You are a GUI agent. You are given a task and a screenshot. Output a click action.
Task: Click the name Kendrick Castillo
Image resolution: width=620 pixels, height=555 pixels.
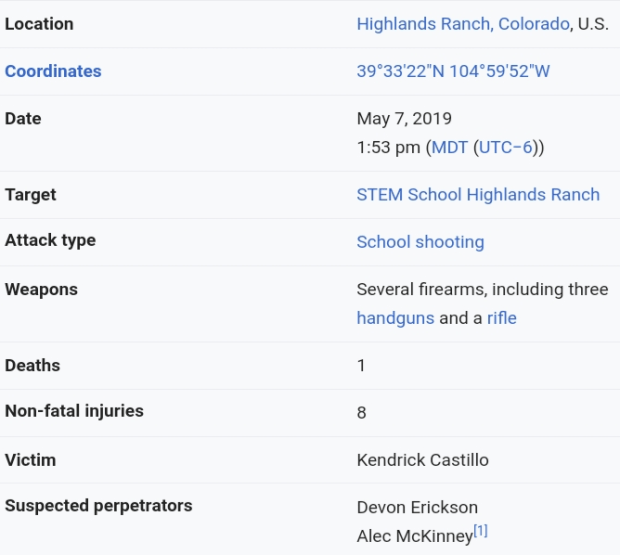click(x=422, y=461)
